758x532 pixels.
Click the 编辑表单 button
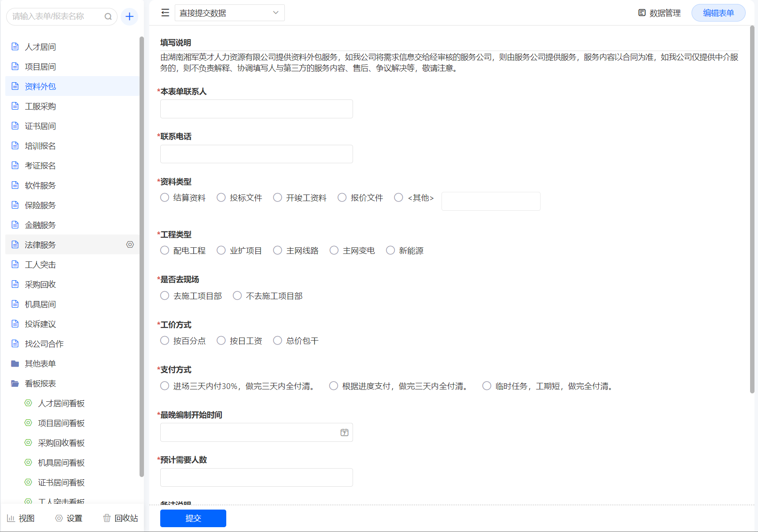pos(718,13)
